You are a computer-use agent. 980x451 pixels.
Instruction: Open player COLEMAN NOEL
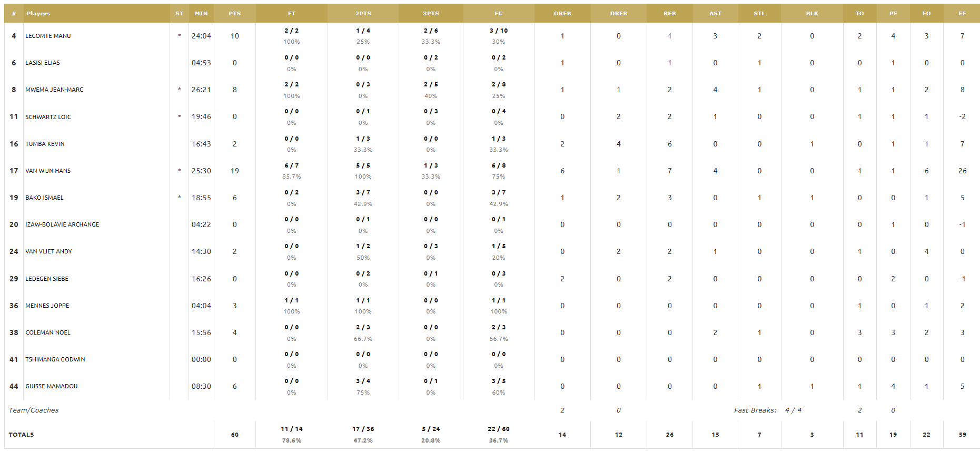click(48, 332)
